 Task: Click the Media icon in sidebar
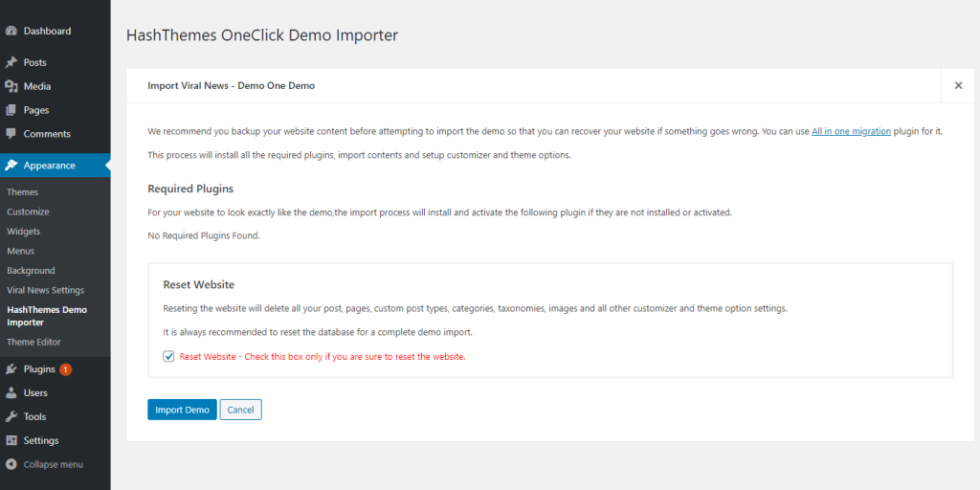pos(11,86)
